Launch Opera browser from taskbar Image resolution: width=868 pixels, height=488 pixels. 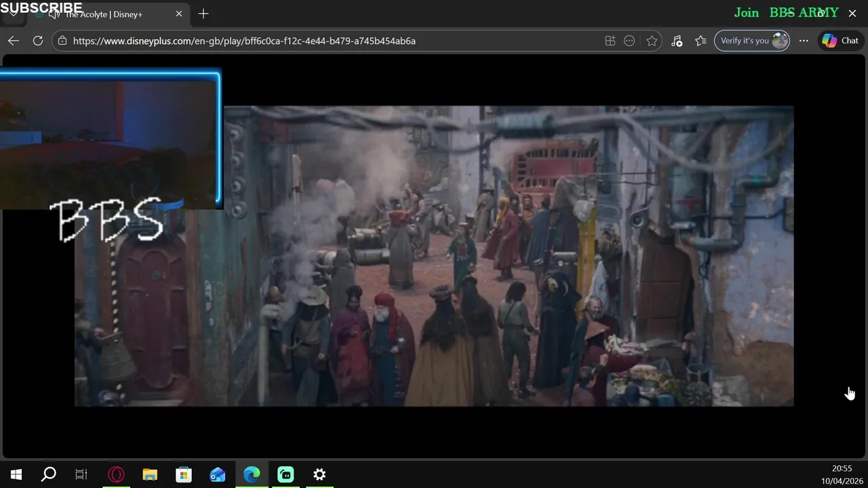(x=117, y=474)
